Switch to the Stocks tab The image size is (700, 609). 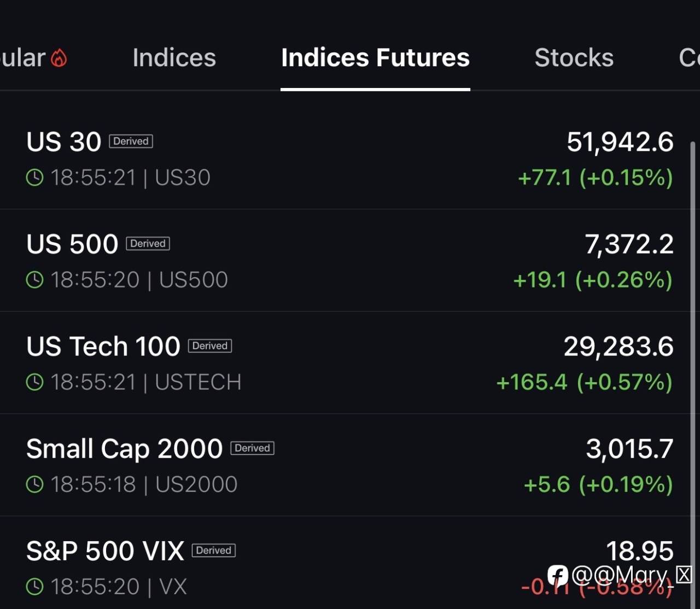tap(574, 58)
